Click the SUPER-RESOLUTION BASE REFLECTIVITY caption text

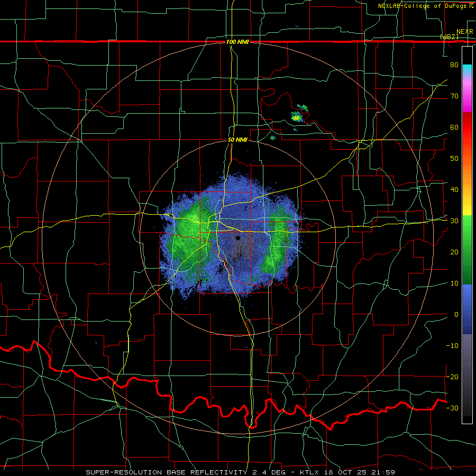click(167, 472)
